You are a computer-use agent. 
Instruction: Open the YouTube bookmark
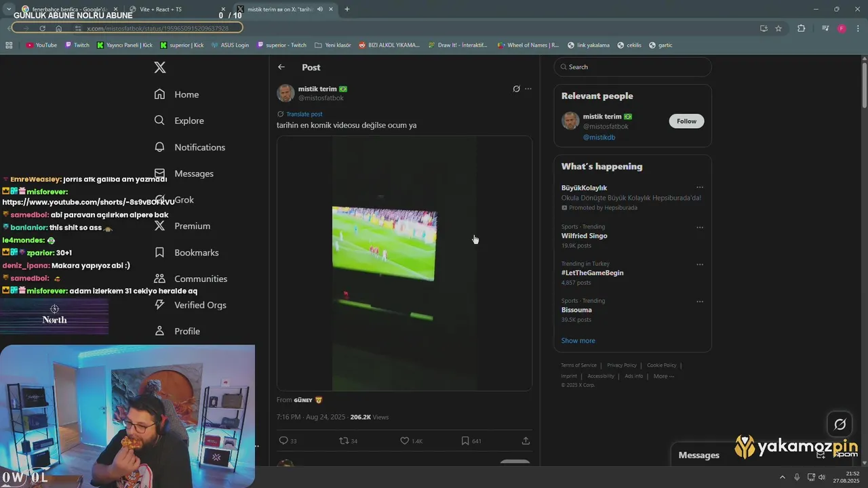(41, 45)
